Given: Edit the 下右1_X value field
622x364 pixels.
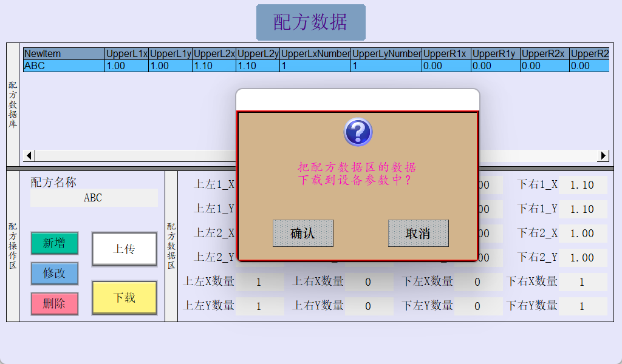Looking at the screenshot, I should click(x=583, y=185).
